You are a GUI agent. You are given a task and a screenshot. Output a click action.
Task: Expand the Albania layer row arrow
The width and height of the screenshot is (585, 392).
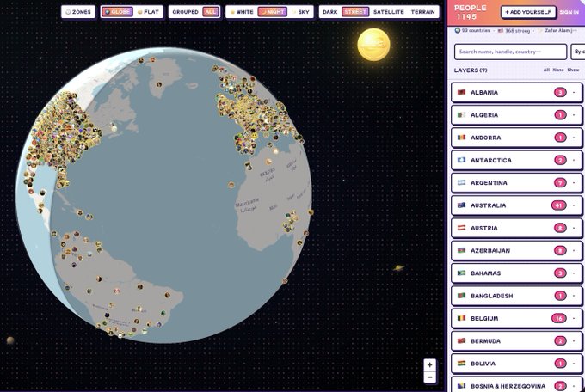574,92
